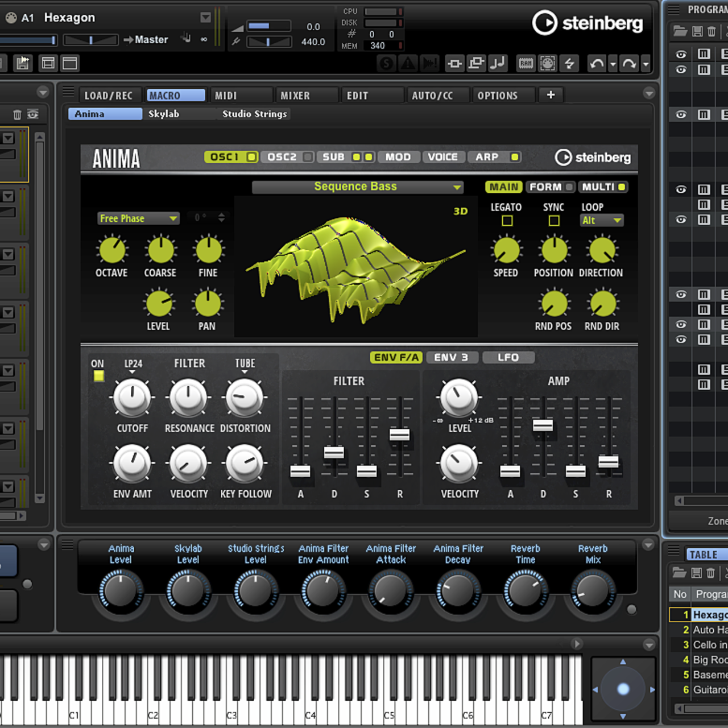Click the lightning bolt toolbar icon
The image size is (728, 728).
pos(569,63)
